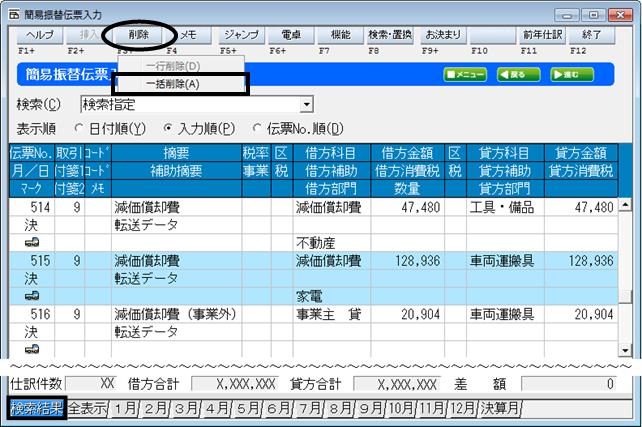Click the green 戻る back button

click(x=518, y=75)
